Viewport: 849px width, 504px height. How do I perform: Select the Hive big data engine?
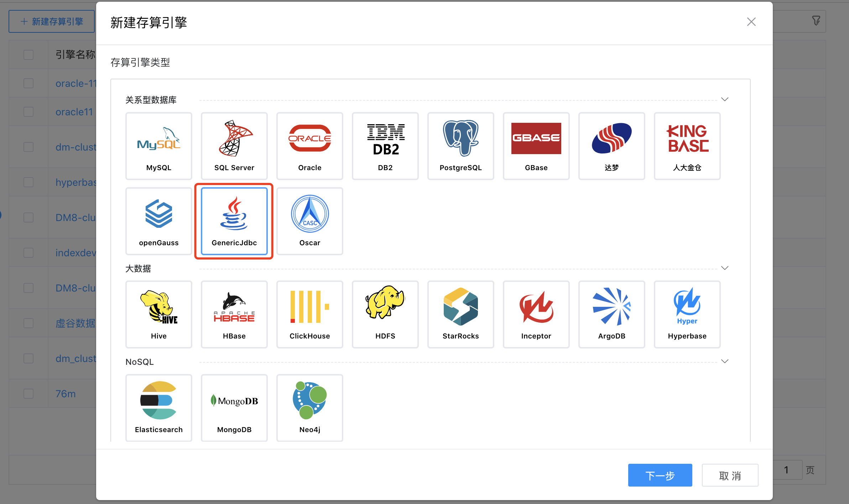coord(159,314)
